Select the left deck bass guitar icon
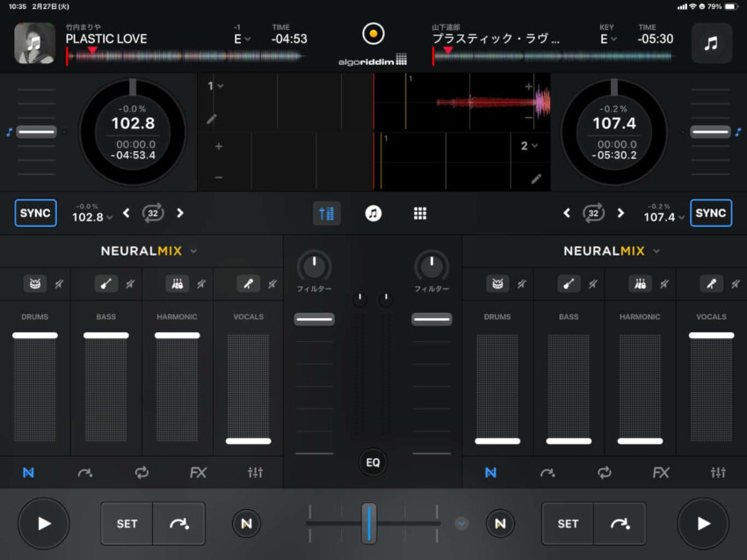 click(x=106, y=284)
